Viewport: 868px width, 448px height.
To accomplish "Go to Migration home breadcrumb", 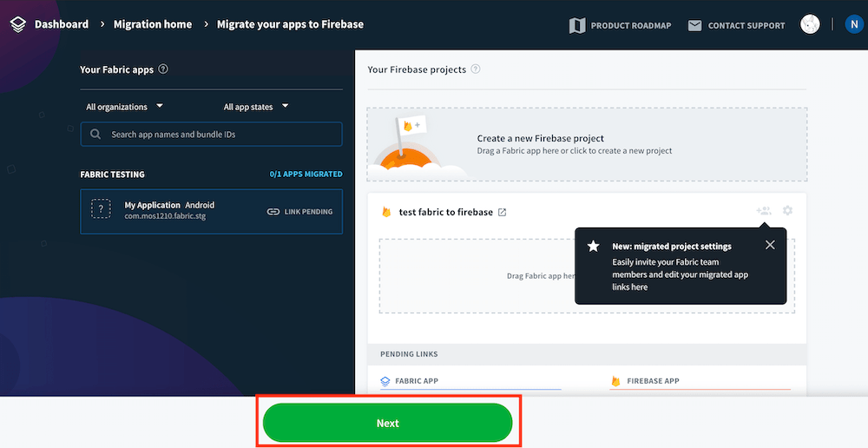I will point(153,24).
